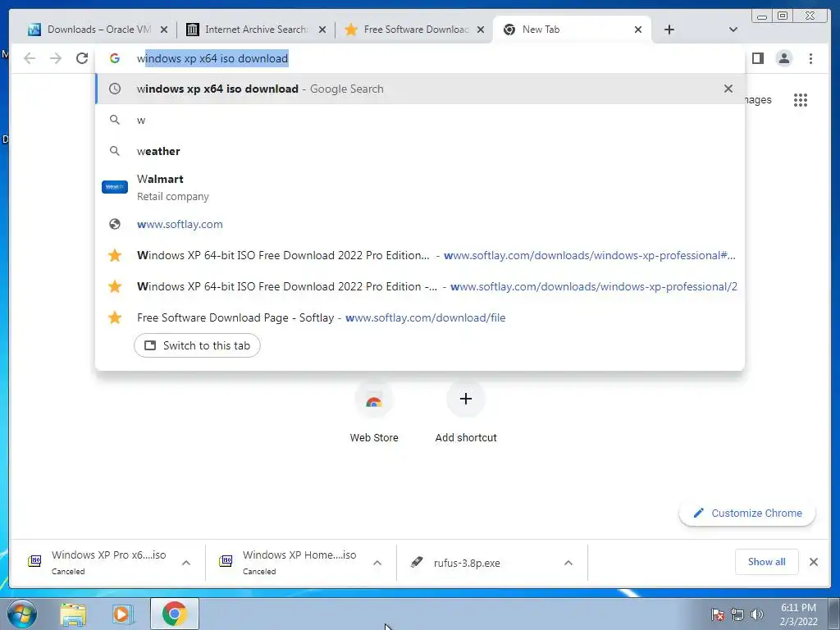Click the browser Forward arrow

[56, 58]
